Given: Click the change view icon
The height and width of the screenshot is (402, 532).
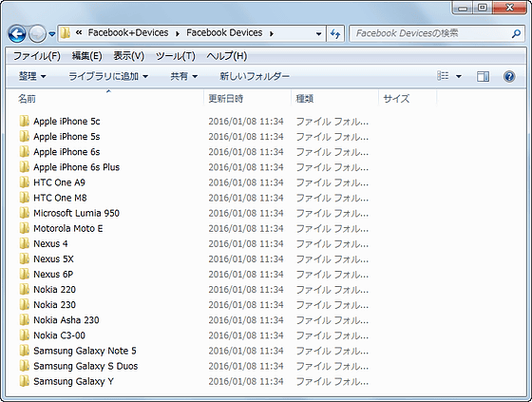Looking at the screenshot, I should tap(443, 76).
